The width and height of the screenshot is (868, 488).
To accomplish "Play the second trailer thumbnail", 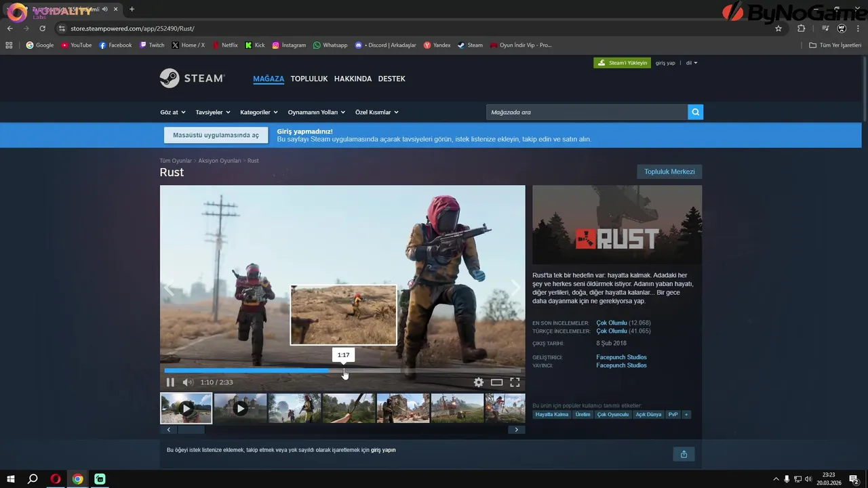I will point(240,408).
